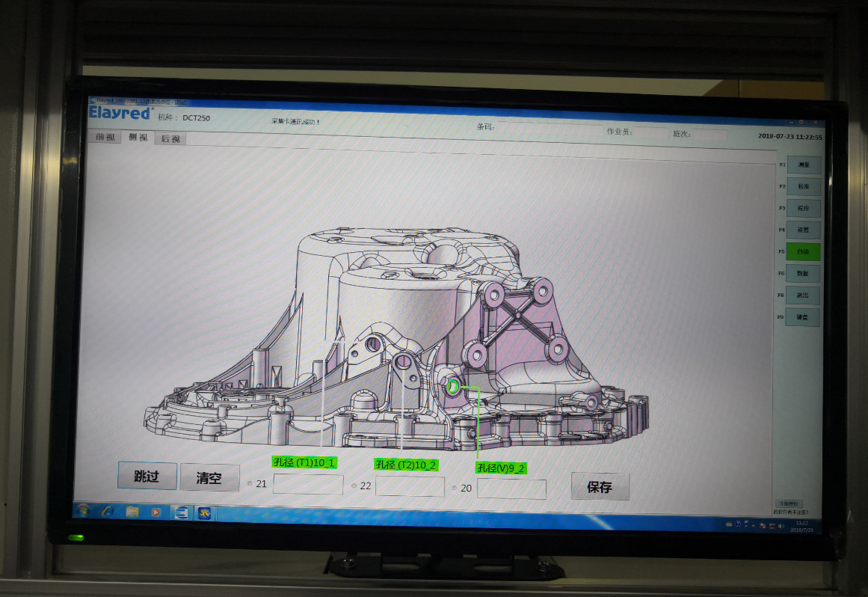The height and width of the screenshot is (597, 868).
Task: Open F4 设置 settings
Action: pyautogui.click(x=803, y=230)
